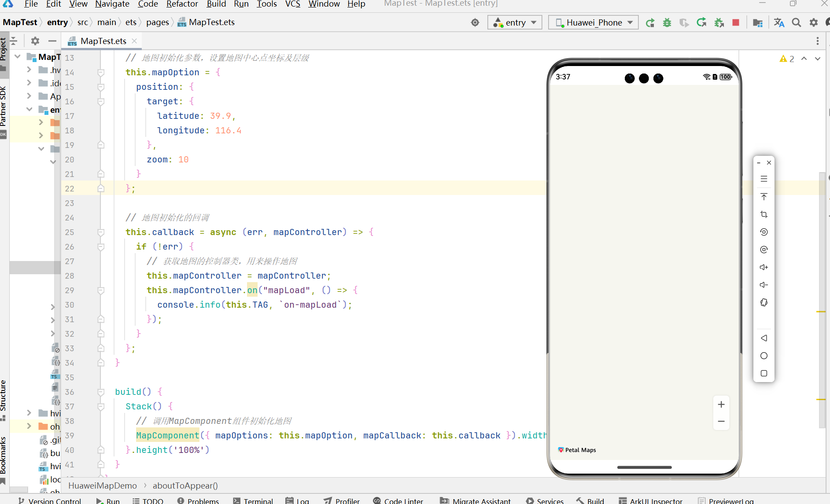
Task: Expand the AppScope folder in tree
Action: [29, 96]
